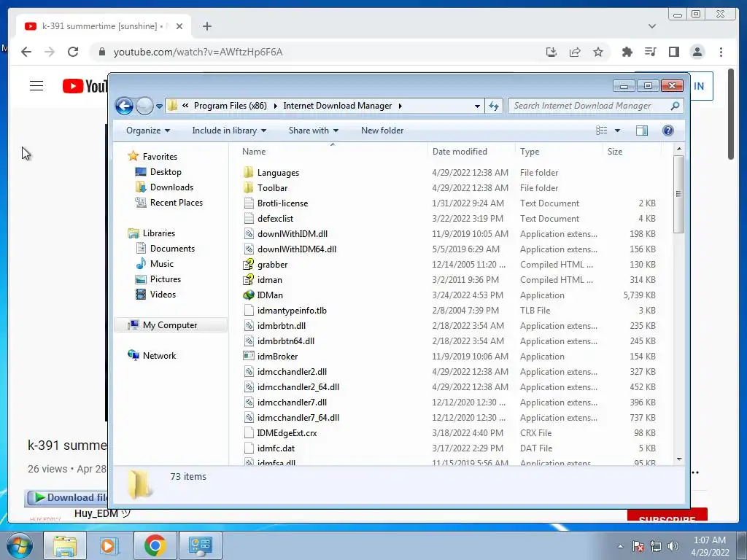747x560 pixels.
Task: Click the Chrome address bar URL
Action: (x=198, y=52)
